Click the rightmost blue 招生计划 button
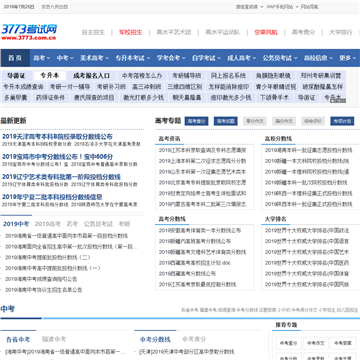The width and height of the screenshot is (360, 360). click(x=342, y=121)
